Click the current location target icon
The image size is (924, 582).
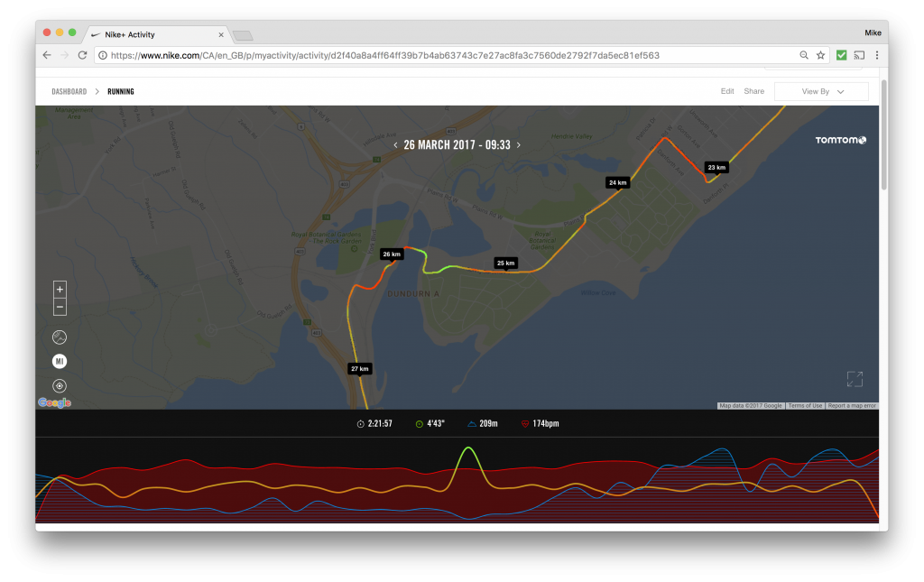tap(60, 385)
